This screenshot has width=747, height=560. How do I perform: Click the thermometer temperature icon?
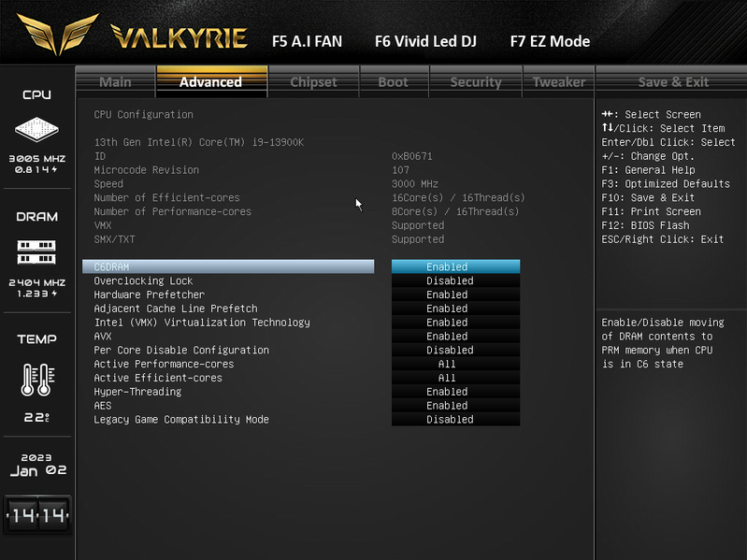pyautogui.click(x=37, y=380)
